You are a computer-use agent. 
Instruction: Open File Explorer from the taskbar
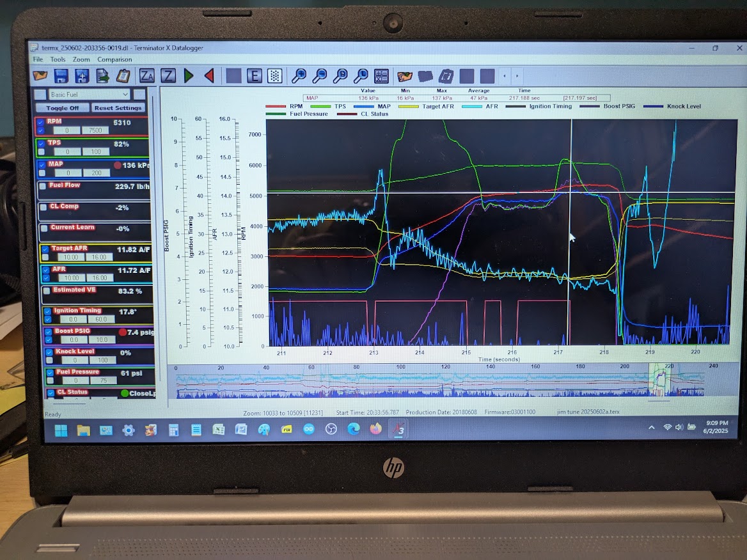point(83,430)
